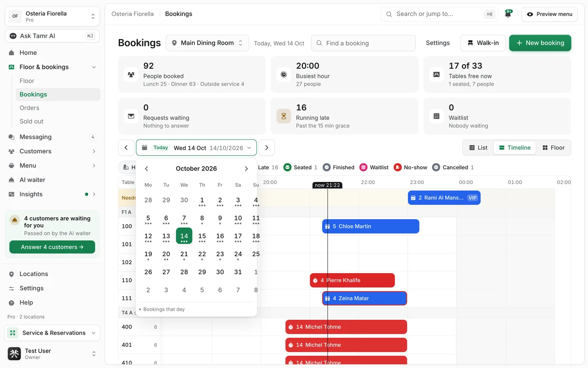
Task: Click the Walk-in button
Action: pyautogui.click(x=483, y=43)
